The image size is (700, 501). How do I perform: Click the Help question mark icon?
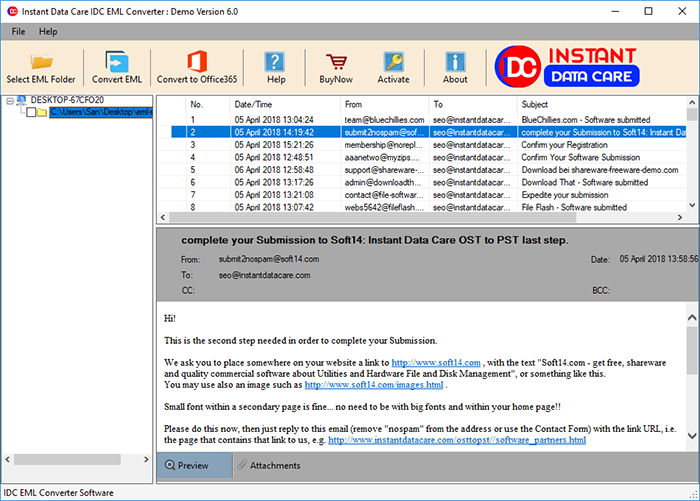[x=275, y=62]
